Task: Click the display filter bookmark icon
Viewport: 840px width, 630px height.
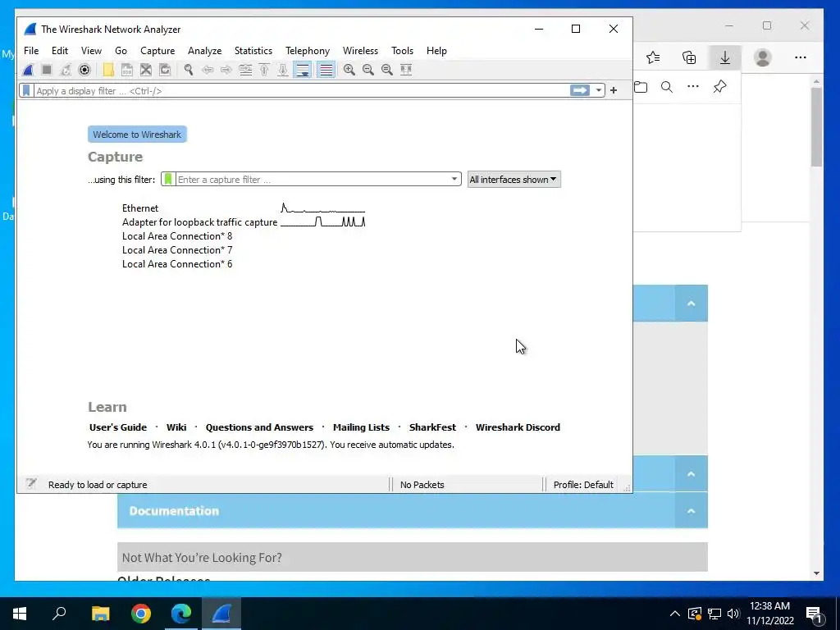Action: point(26,90)
